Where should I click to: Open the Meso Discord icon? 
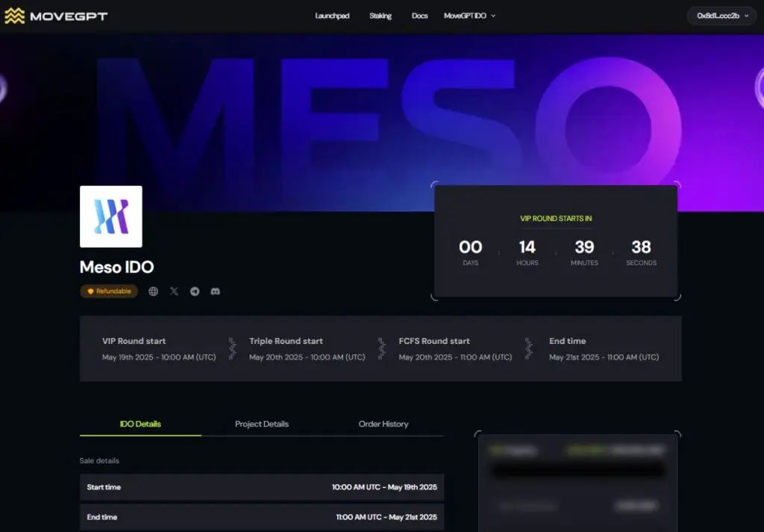click(x=216, y=292)
